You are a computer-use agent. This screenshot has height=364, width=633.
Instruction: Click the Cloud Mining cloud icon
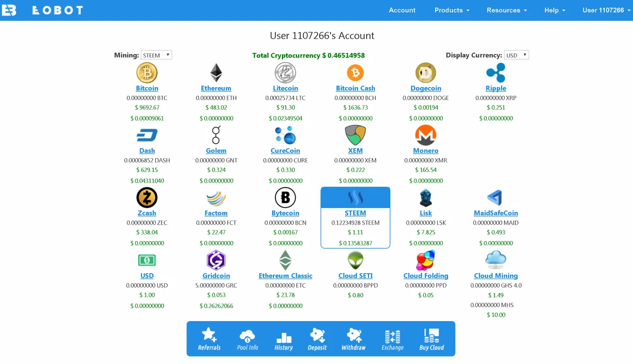(496, 260)
